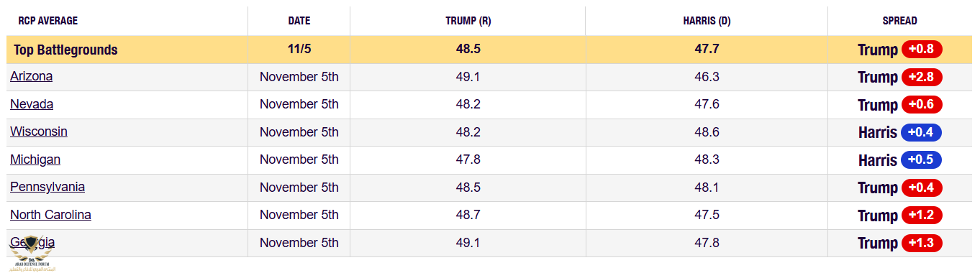Click the blue +0.4 Wisconsin spread badge

pyautogui.click(x=921, y=132)
